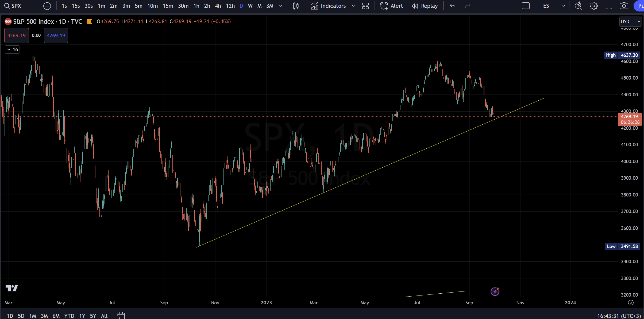The height and width of the screenshot is (319, 644).
Task: Click the red sell price 4269.19 box
Action: tap(17, 36)
